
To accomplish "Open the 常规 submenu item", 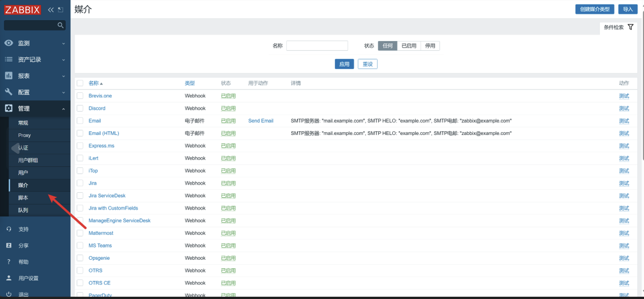I will pyautogui.click(x=39, y=123).
